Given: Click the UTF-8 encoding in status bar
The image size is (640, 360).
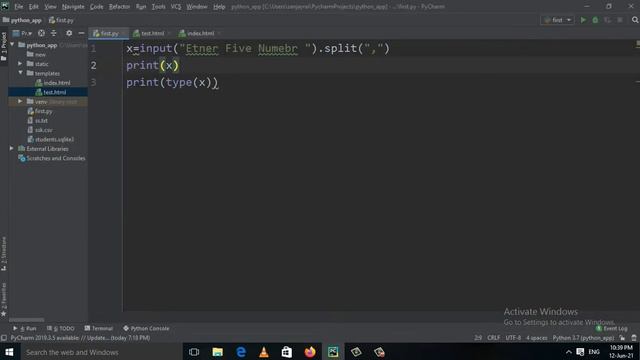Looking at the screenshot, I should 513,338.
